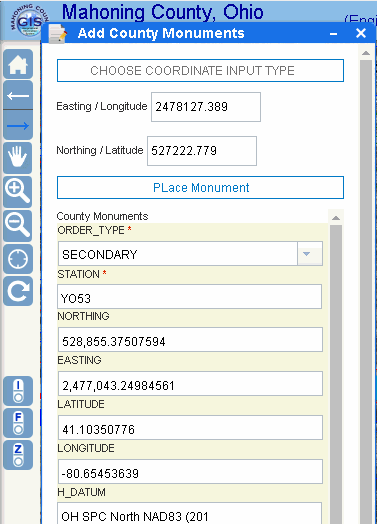The image size is (377, 524).
Task: Select the Pan hand tool
Action: click(x=18, y=158)
